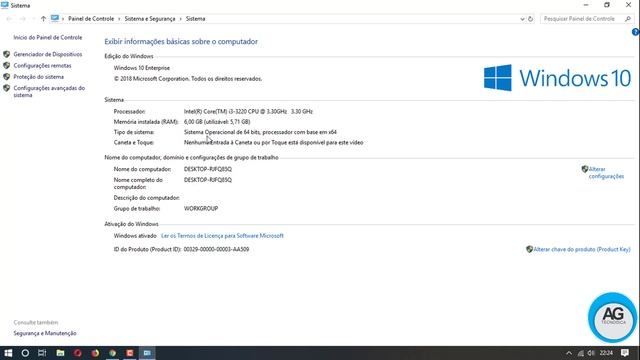Click the Exibir informações básicas heading

(x=181, y=42)
